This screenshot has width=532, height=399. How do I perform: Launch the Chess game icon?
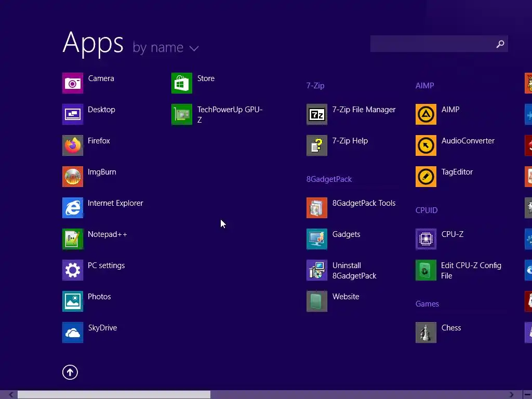point(426,332)
